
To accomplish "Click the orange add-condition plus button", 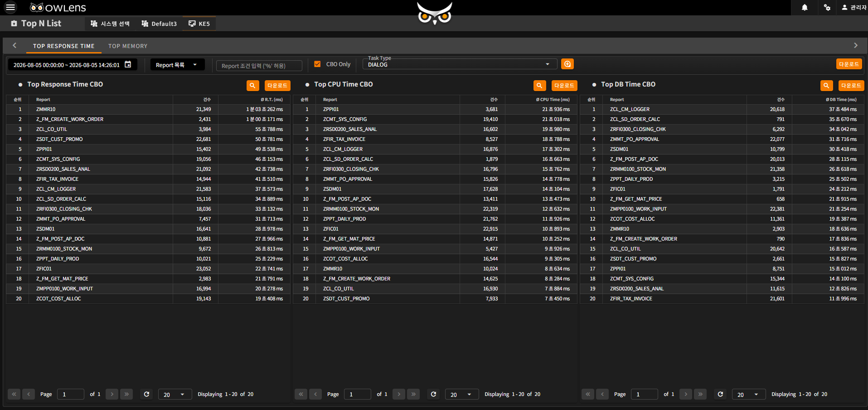I will point(567,64).
